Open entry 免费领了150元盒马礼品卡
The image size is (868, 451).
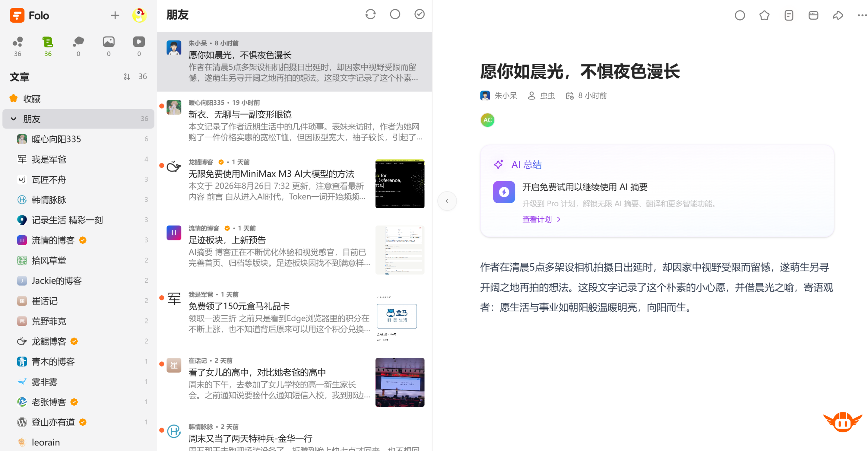(x=294, y=316)
